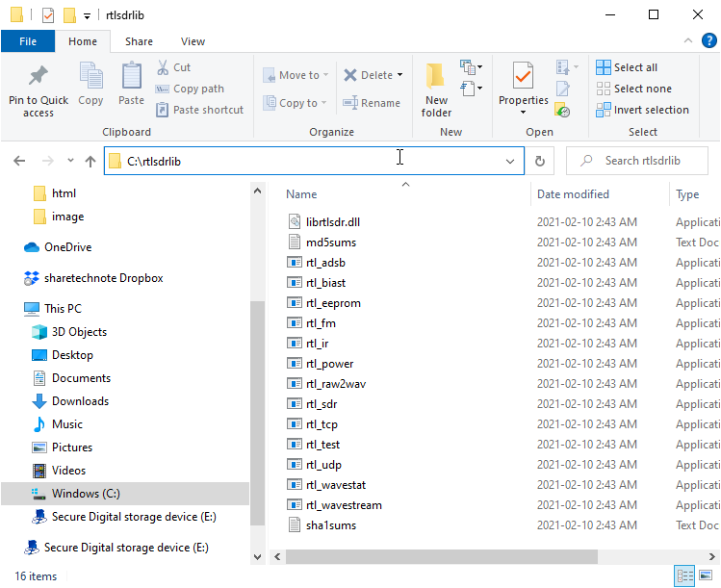The image size is (721, 588).
Task: Go back with the back arrow
Action: coord(19,161)
